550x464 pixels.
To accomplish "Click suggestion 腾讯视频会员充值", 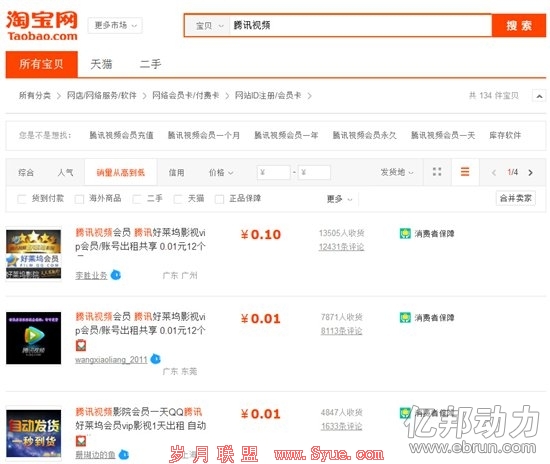I will point(121,135).
